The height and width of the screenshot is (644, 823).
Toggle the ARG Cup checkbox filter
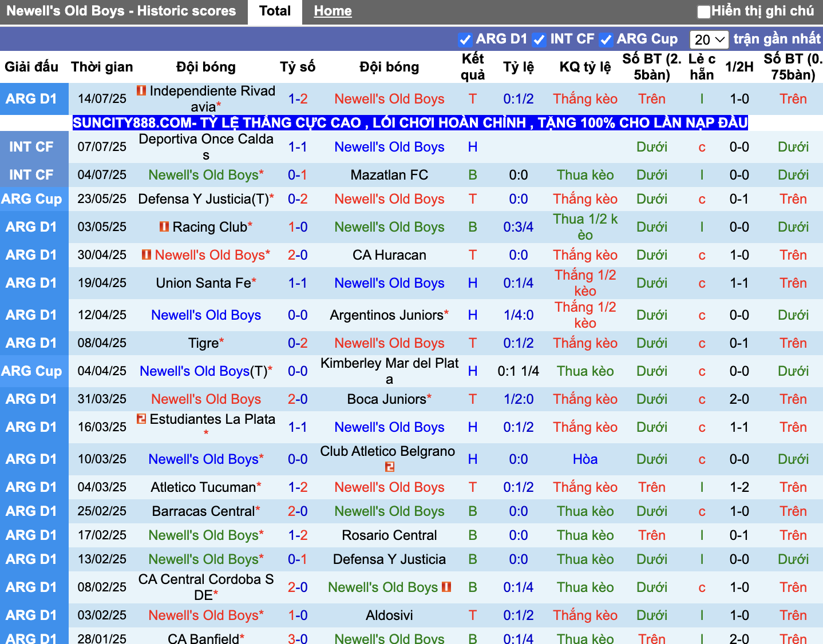(606, 39)
